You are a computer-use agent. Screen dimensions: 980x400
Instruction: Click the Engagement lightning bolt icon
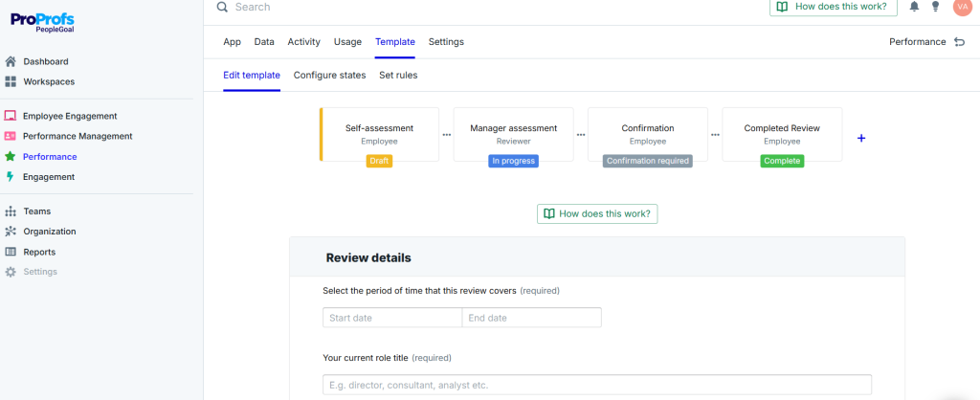(x=10, y=177)
